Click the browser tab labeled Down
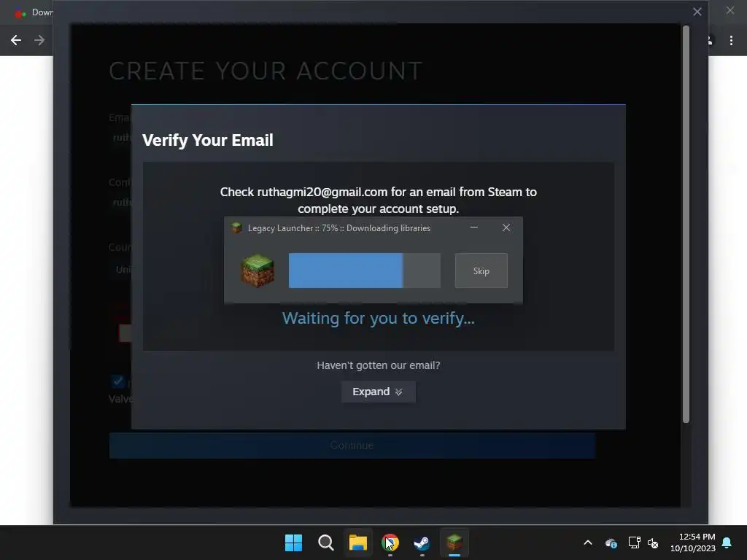747x560 pixels. pyautogui.click(x=32, y=12)
